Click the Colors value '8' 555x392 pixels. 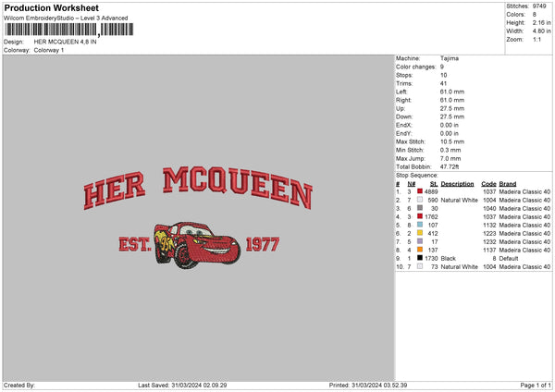[x=535, y=15]
